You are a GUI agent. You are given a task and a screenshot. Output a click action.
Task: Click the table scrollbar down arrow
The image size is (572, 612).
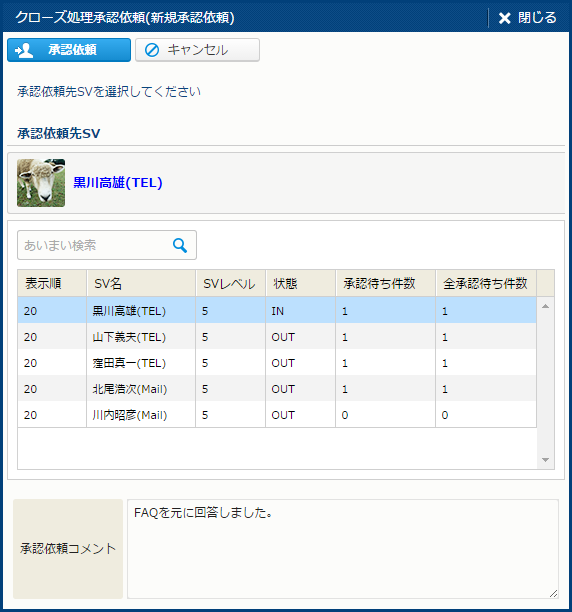pyautogui.click(x=545, y=460)
